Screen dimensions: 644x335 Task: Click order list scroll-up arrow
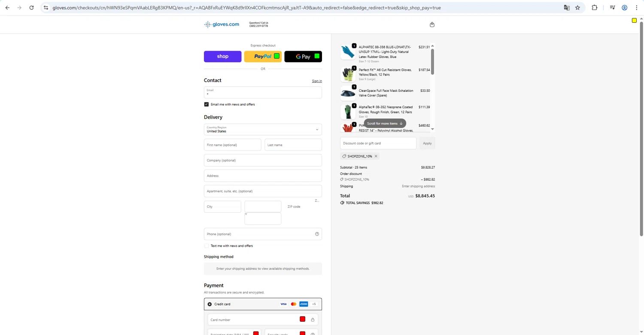point(432,46)
